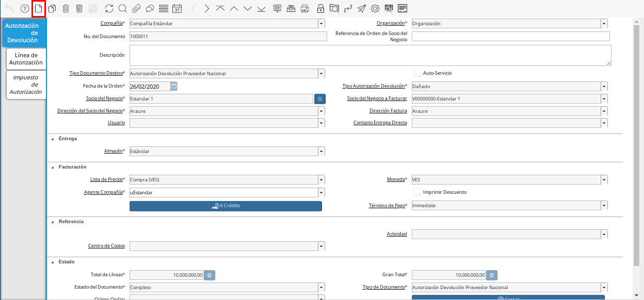Open the magnifier Find Record tool
This screenshot has height=300, width=644.
122,8
